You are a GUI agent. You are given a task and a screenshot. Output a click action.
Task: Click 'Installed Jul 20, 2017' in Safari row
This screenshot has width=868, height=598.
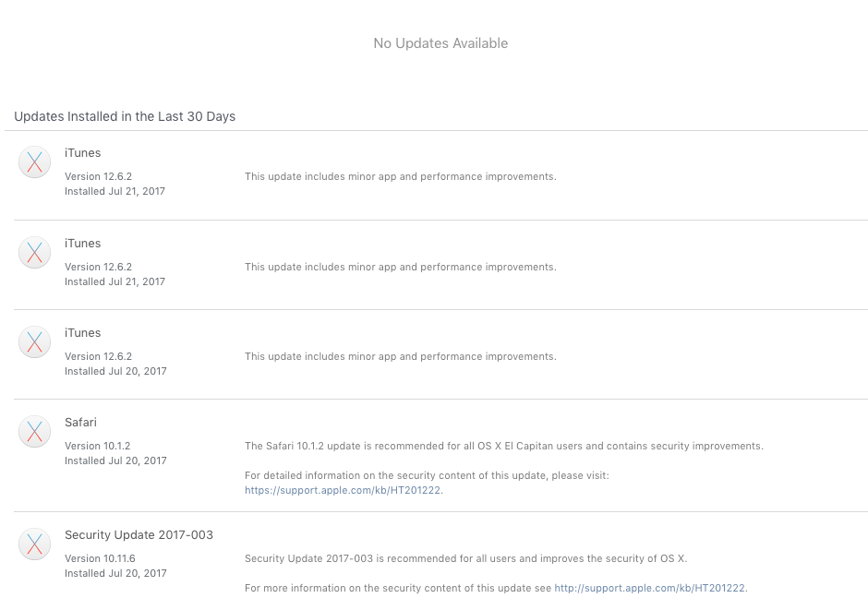pyautogui.click(x=115, y=460)
